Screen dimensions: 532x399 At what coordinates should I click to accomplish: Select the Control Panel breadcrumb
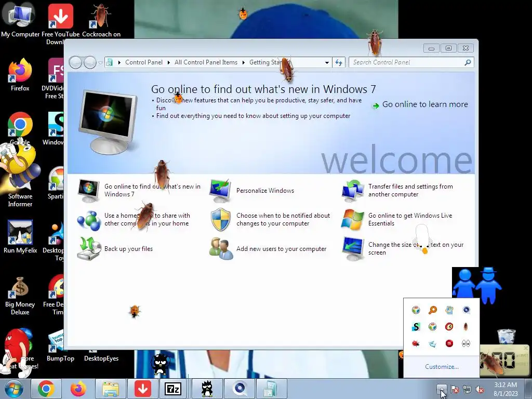tap(144, 62)
